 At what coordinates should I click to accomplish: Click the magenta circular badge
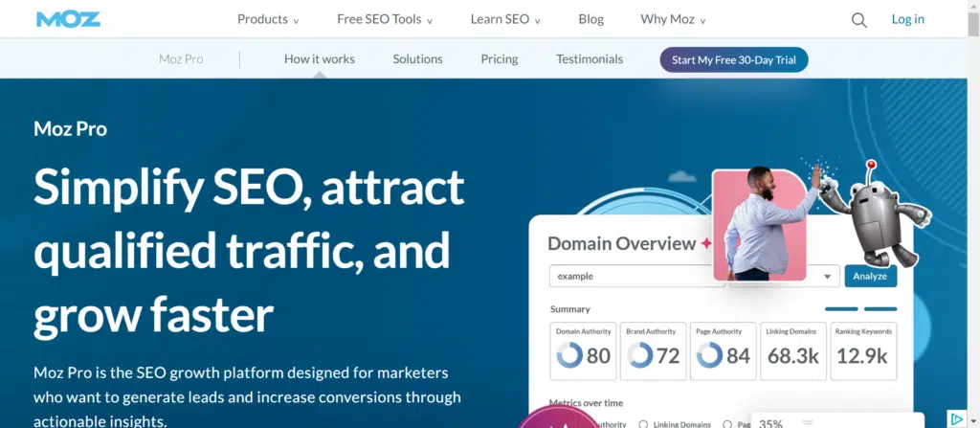pos(558,417)
